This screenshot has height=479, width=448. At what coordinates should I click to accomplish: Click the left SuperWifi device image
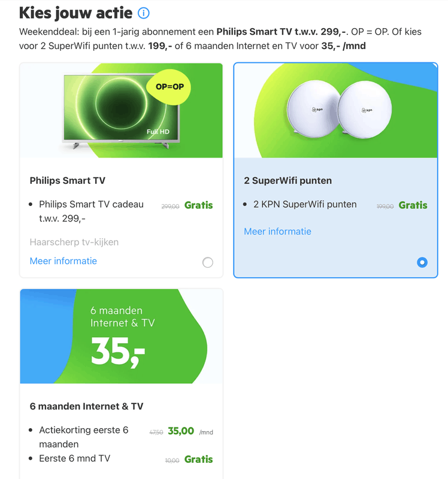(309, 110)
